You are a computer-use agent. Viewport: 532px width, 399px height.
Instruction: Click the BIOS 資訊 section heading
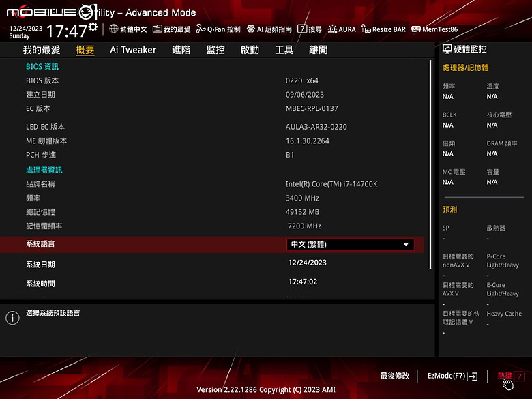42,67
